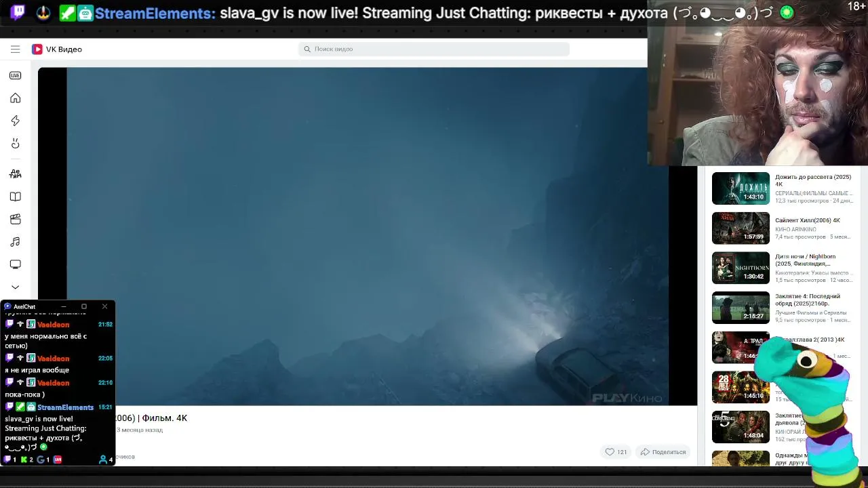Image resolution: width=868 pixels, height=488 pixels.
Task: Open Лучшие Фильмы и Сериалы channel
Action: (x=810, y=312)
